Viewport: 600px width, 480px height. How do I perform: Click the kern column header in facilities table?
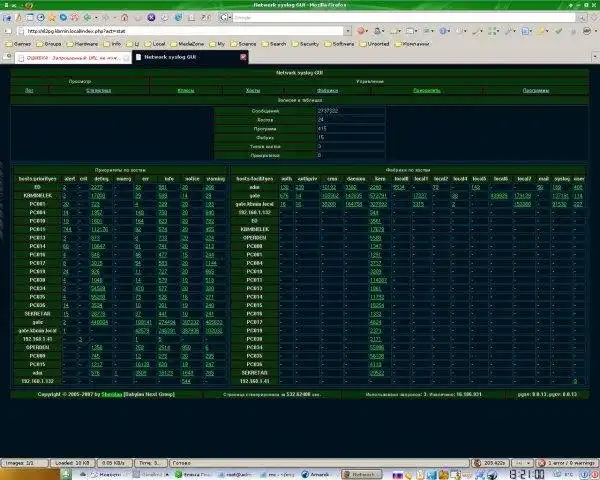(x=380, y=179)
